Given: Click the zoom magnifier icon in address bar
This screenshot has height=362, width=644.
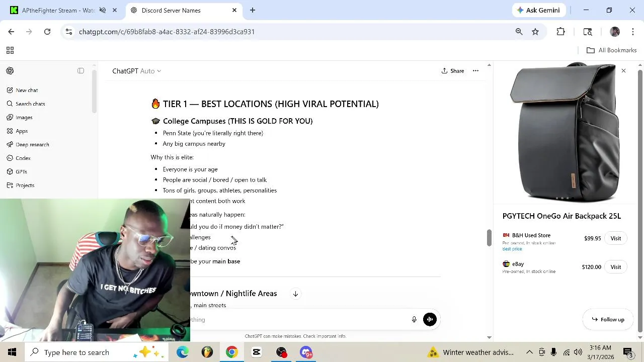Looking at the screenshot, I should pyautogui.click(x=519, y=32).
